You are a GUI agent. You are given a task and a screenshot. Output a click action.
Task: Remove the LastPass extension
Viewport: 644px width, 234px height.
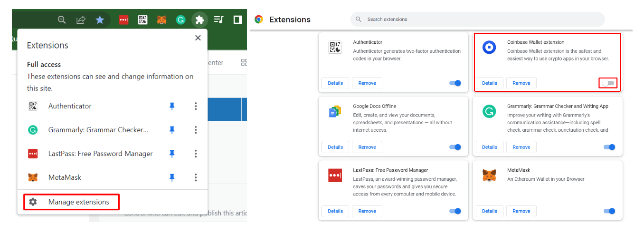click(x=367, y=211)
